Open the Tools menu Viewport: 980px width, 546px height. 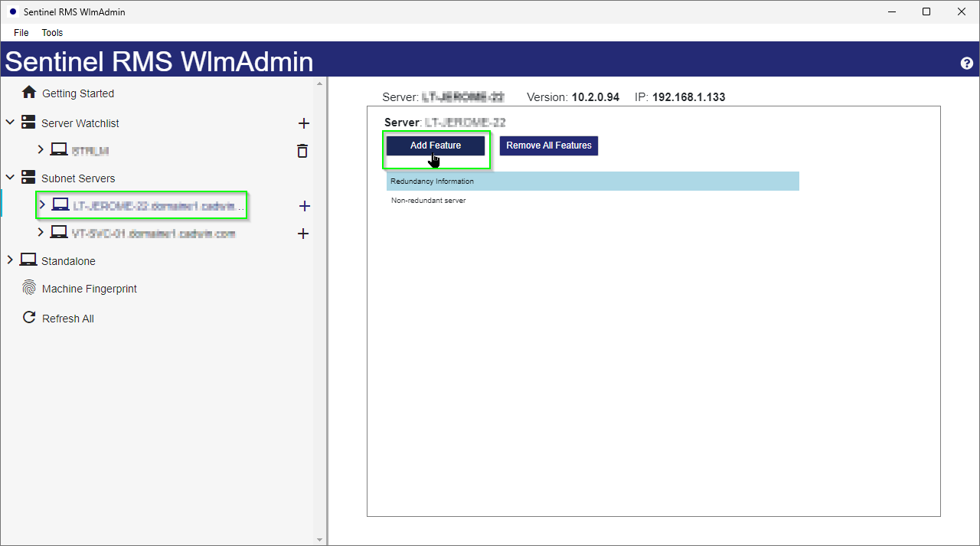coord(52,33)
